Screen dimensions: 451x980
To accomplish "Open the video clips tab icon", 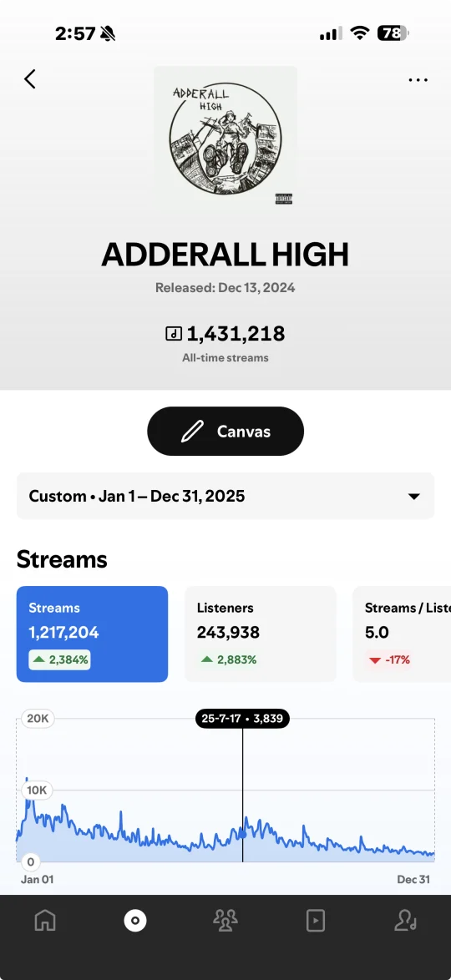I will click(x=315, y=920).
